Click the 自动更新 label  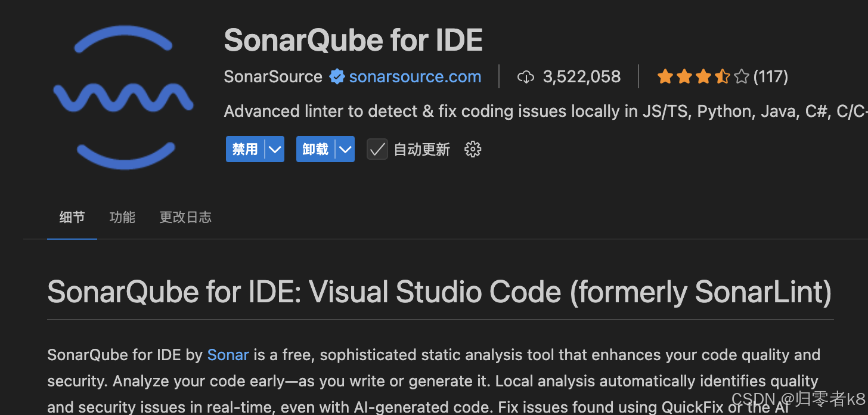point(421,149)
